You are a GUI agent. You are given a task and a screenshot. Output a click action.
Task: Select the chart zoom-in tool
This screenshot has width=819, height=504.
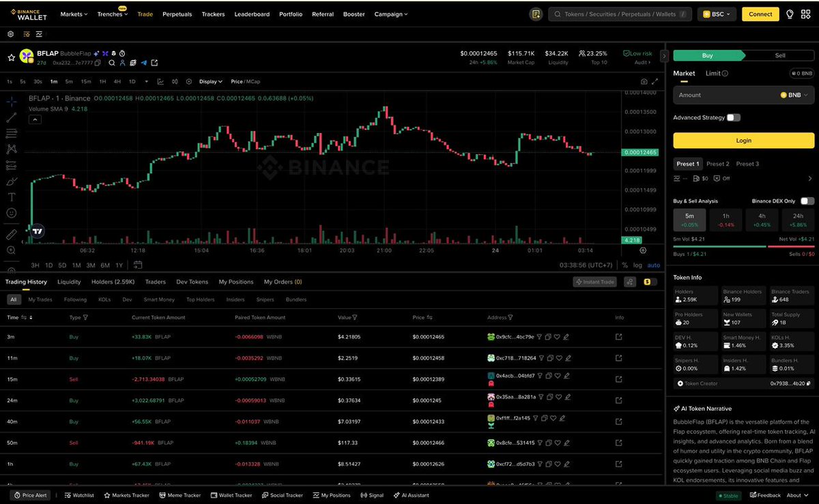[12, 250]
